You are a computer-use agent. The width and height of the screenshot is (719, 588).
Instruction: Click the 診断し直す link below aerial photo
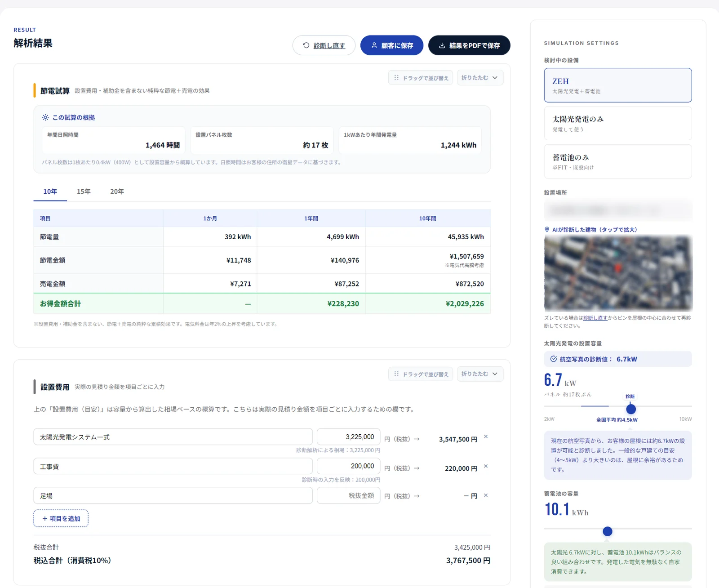pyautogui.click(x=595, y=318)
